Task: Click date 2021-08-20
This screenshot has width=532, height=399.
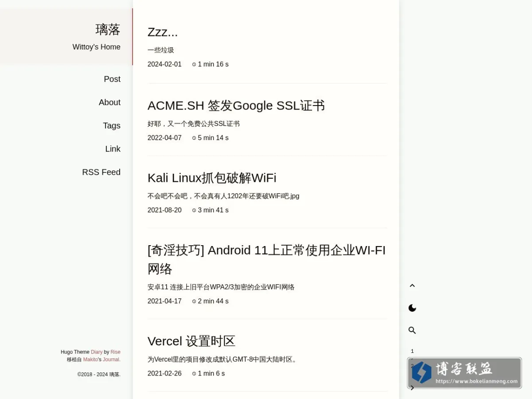Action: (164, 210)
